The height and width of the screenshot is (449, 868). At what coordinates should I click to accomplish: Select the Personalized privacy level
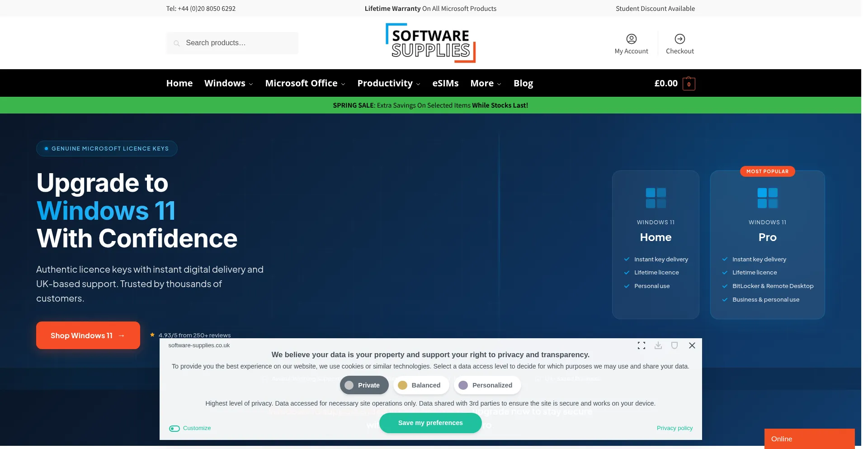click(487, 385)
